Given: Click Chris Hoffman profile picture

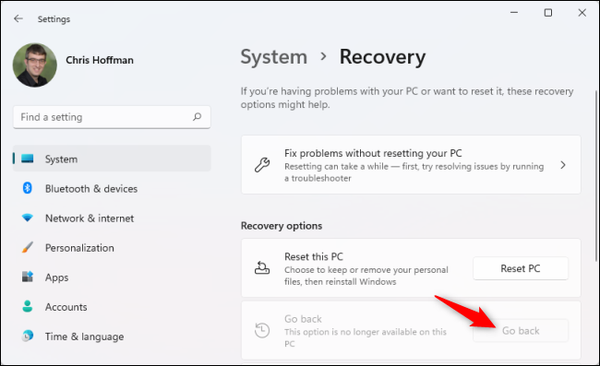Looking at the screenshot, I should coord(35,65).
